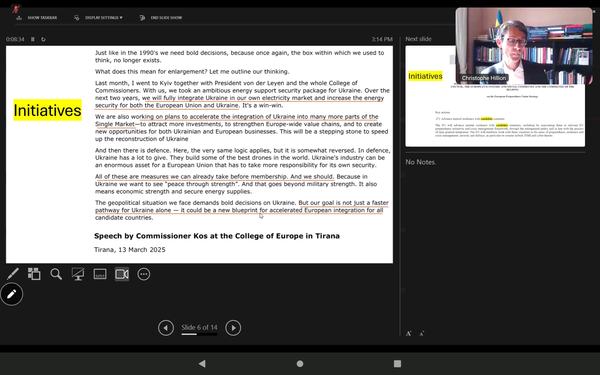600x375 pixels.
Task: Pause the presentation timer
Action: point(33,39)
